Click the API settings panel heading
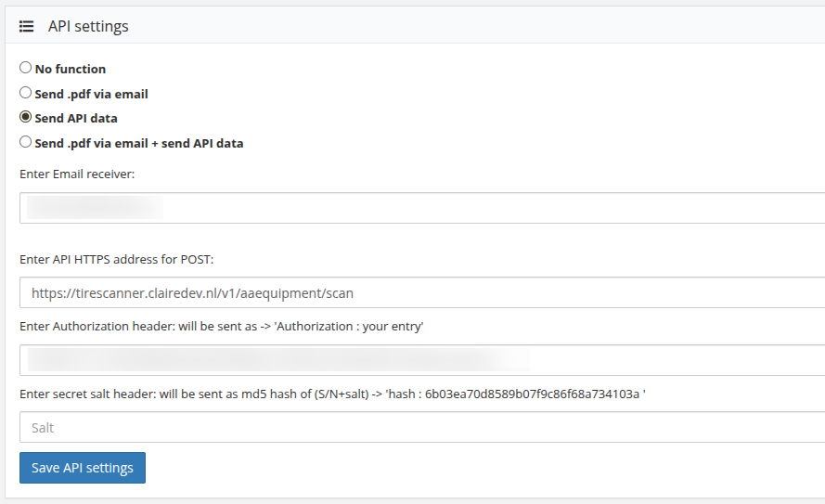Screen dimensions: 825x504 (x=88, y=26)
